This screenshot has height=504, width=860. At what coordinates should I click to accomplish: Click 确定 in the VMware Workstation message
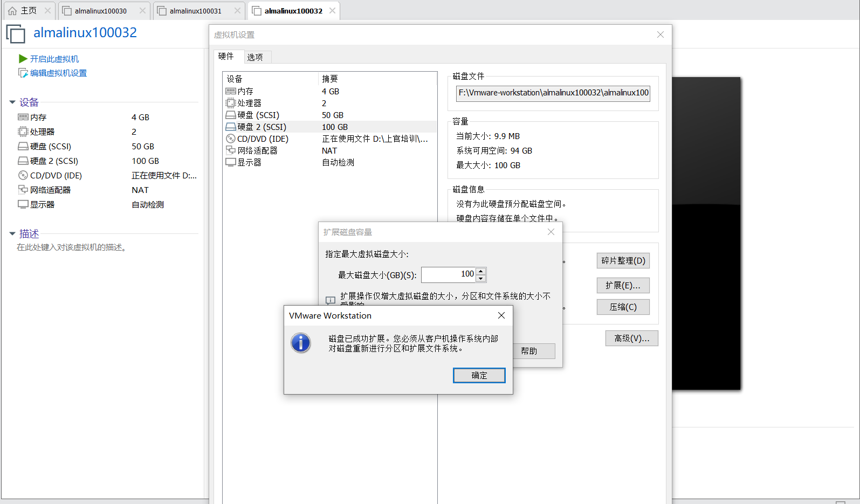pyautogui.click(x=479, y=375)
